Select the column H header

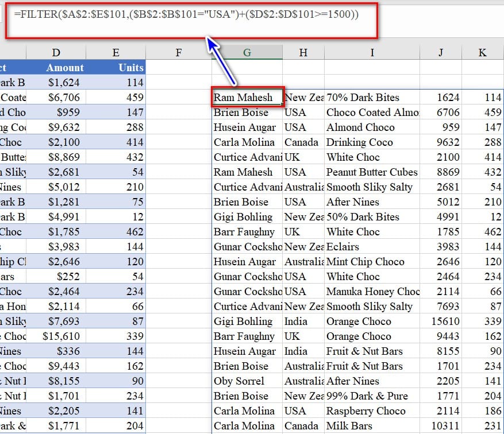[303, 53]
